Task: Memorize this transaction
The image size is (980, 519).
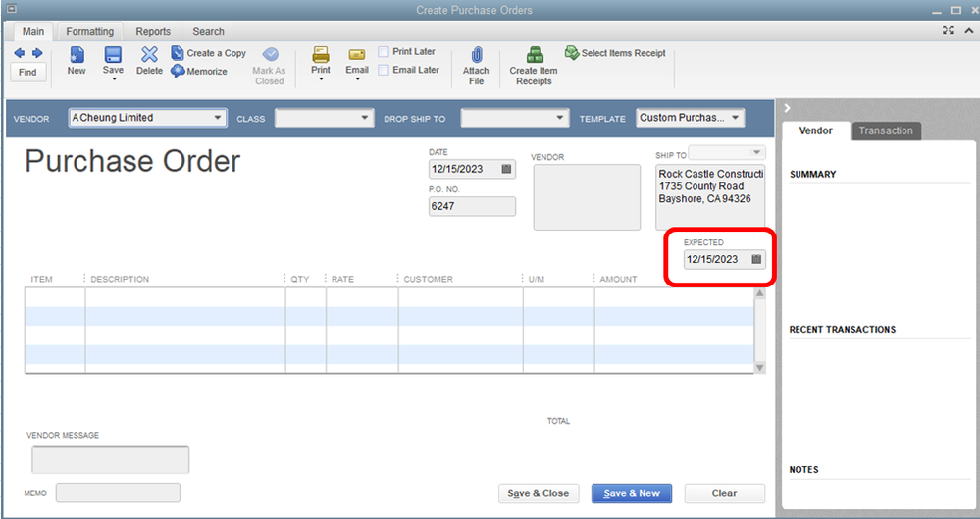Action: click(199, 72)
